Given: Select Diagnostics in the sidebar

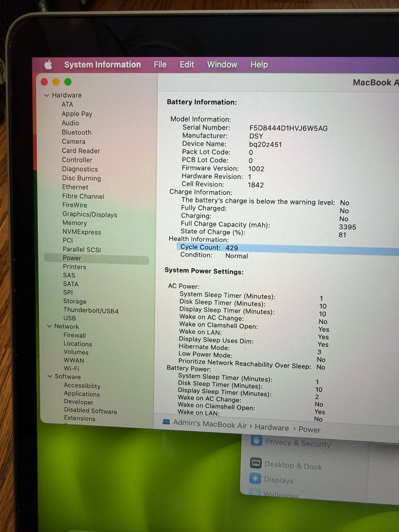Looking at the screenshot, I should [x=80, y=169].
